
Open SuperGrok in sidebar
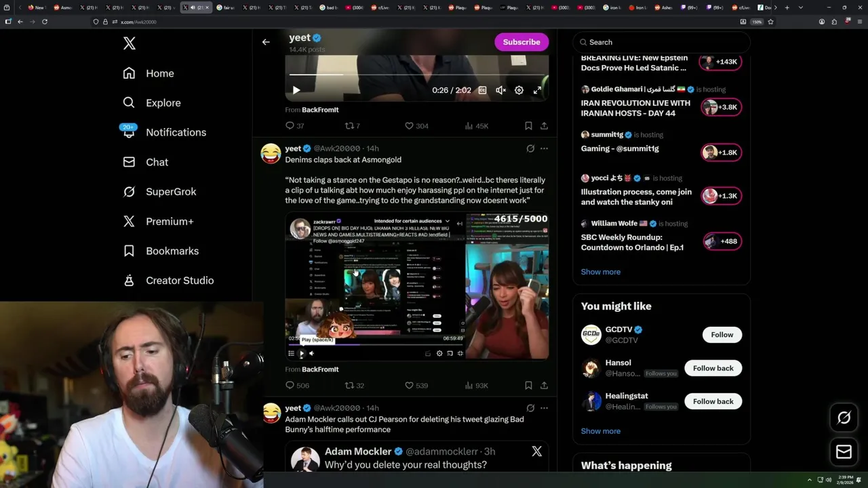pyautogui.click(x=159, y=192)
